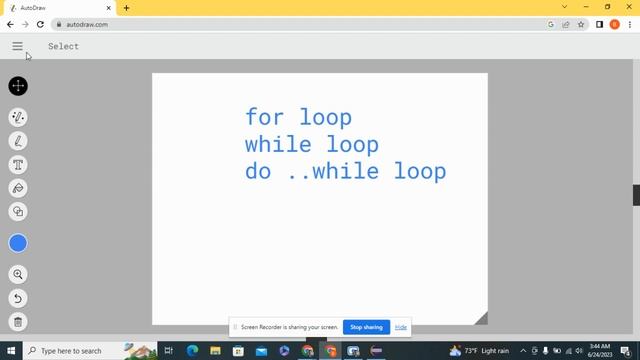Click the 'Type here to search' box
The image size is (640, 360).
(x=90, y=351)
